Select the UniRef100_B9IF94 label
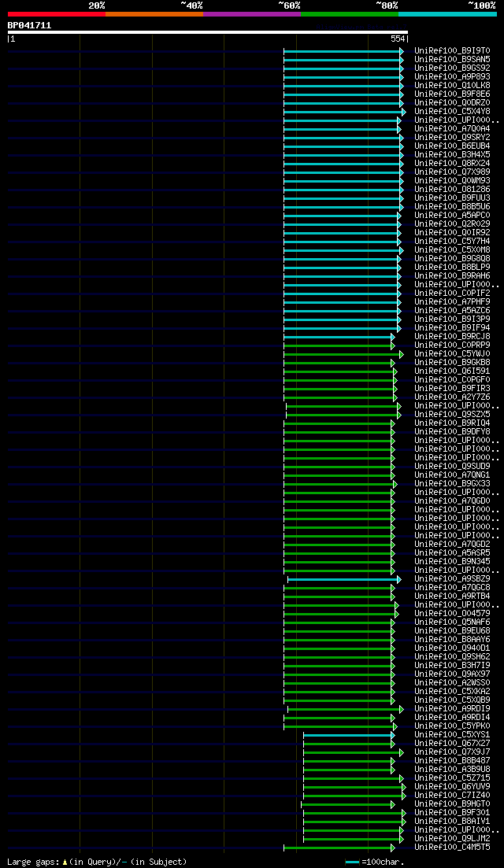Screen dimensions: 504x868 pos(452,327)
